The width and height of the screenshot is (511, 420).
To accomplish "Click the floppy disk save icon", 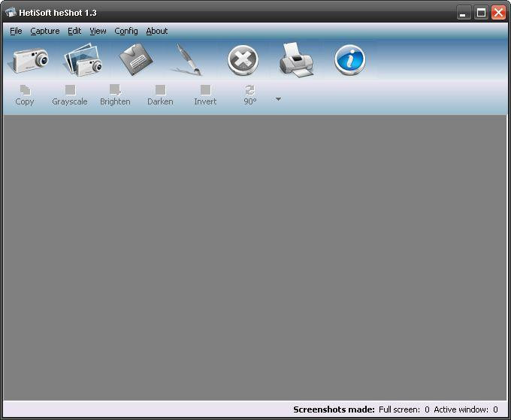I will coord(135,59).
